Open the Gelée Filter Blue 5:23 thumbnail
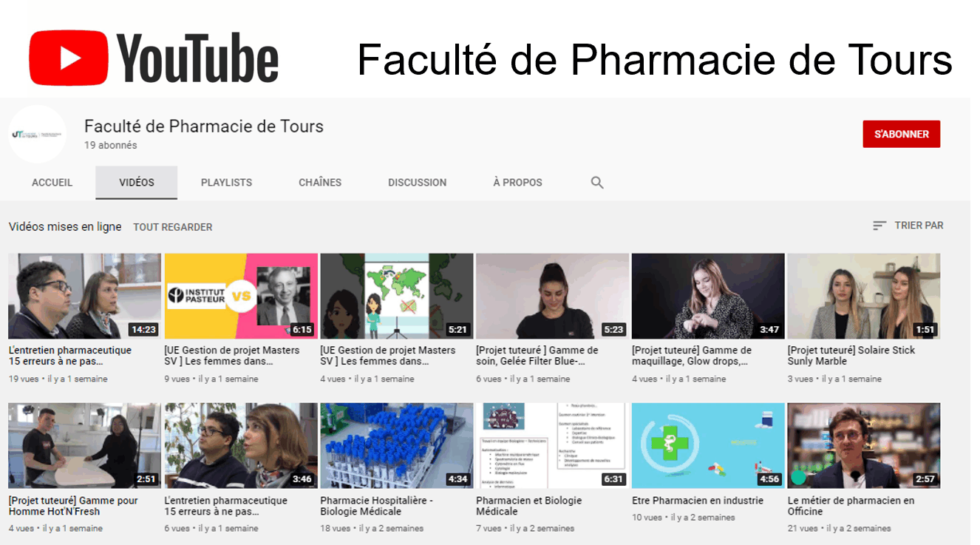 (553, 296)
